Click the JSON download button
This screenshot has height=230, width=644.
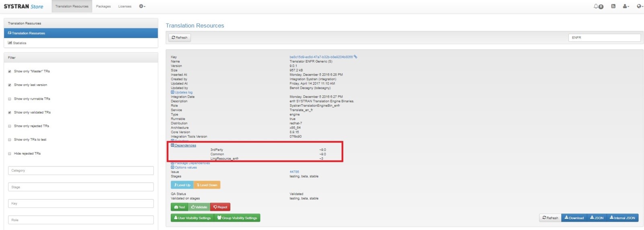597,218
